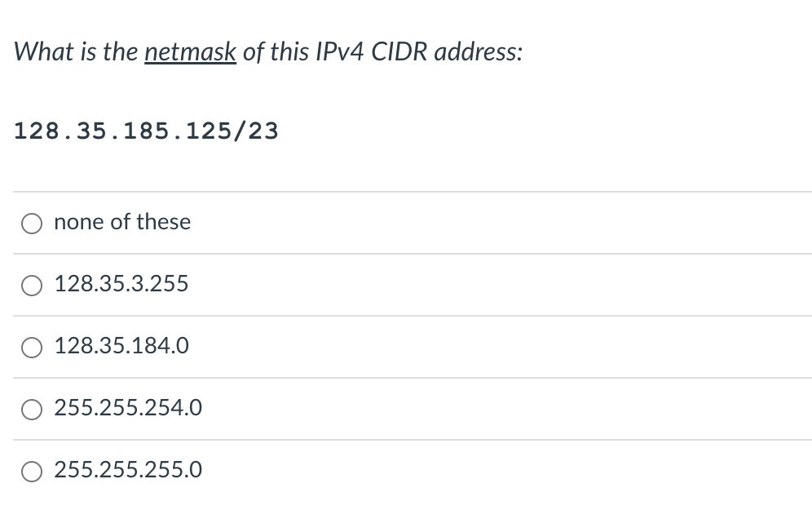Click the radio circle for 255.255.254.0

point(31,409)
